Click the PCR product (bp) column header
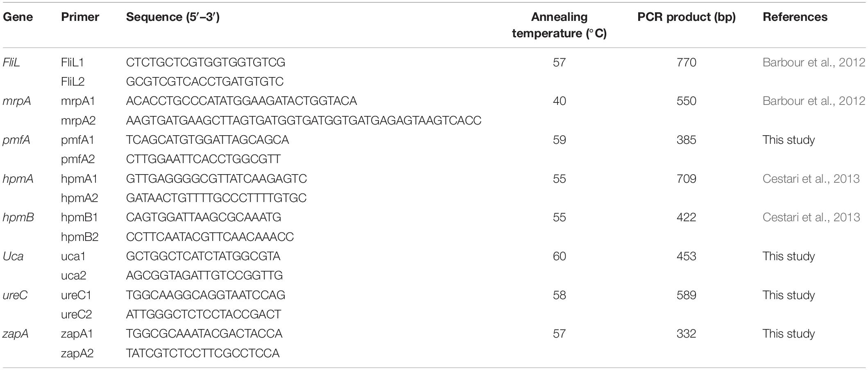The width and height of the screenshot is (868, 370). click(x=687, y=17)
